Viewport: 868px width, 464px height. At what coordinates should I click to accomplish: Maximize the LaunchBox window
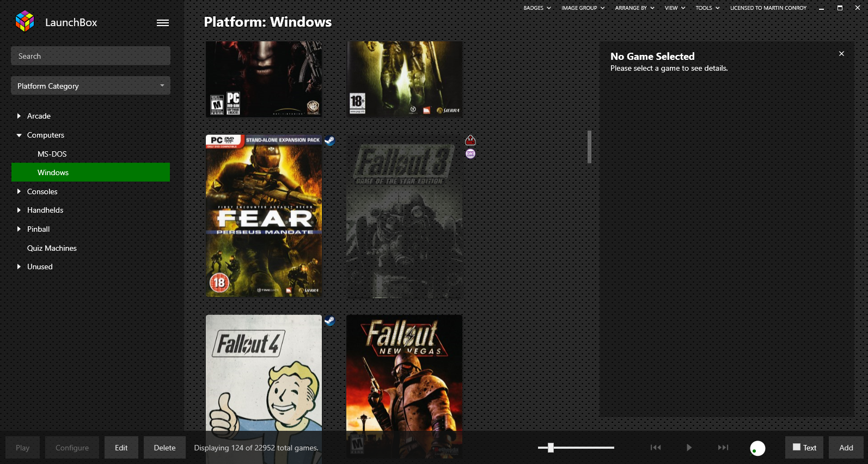pos(840,8)
